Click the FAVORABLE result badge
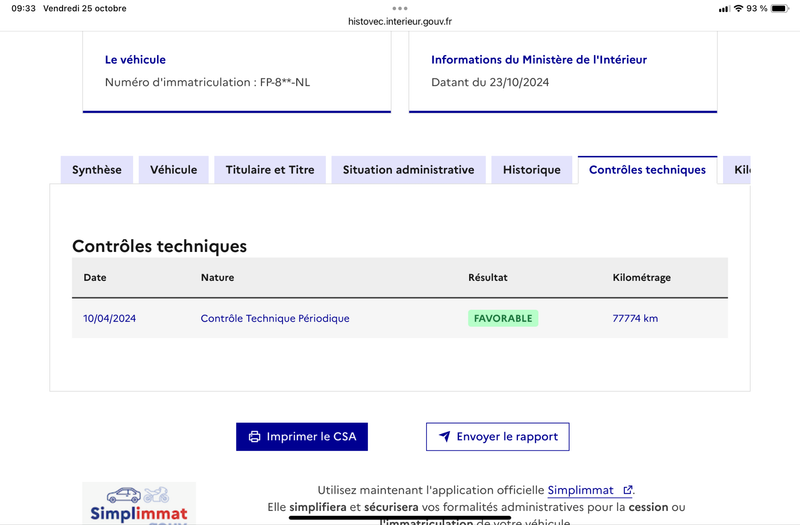 (503, 318)
